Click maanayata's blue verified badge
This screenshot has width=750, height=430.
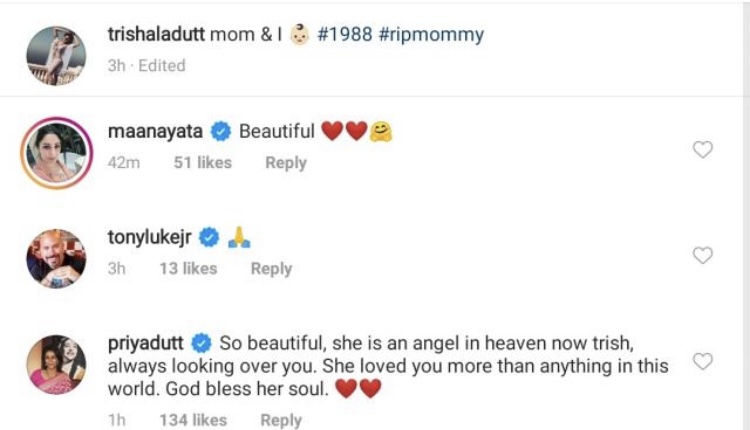pyautogui.click(x=221, y=132)
